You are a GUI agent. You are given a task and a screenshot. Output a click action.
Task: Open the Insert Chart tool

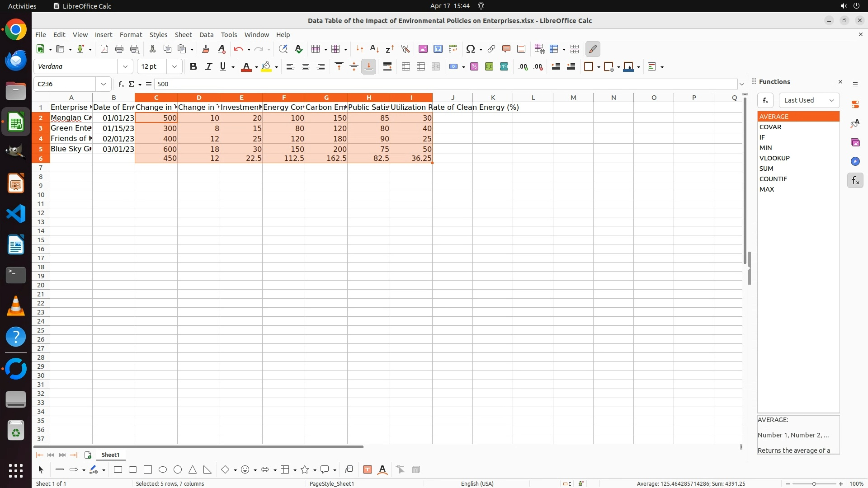(x=438, y=49)
